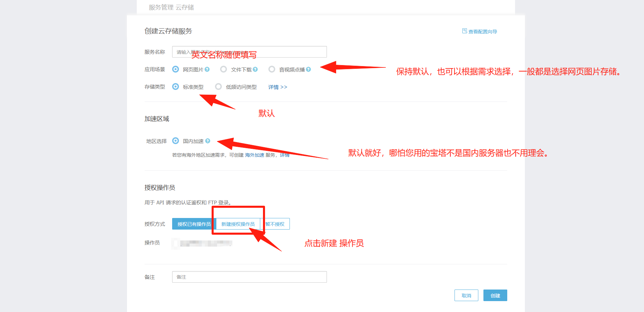Screen dimensions: 644x312
Task: Select the 文件下载 radio option
Action: click(x=224, y=69)
